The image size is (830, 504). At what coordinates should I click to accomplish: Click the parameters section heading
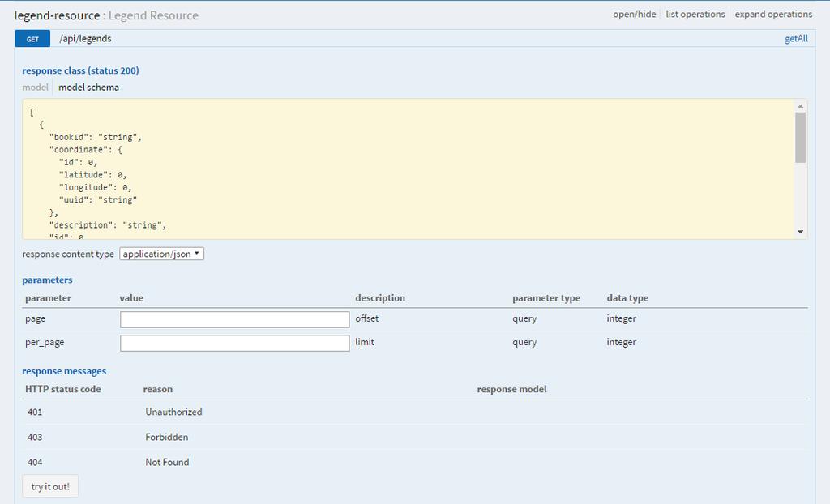point(47,280)
